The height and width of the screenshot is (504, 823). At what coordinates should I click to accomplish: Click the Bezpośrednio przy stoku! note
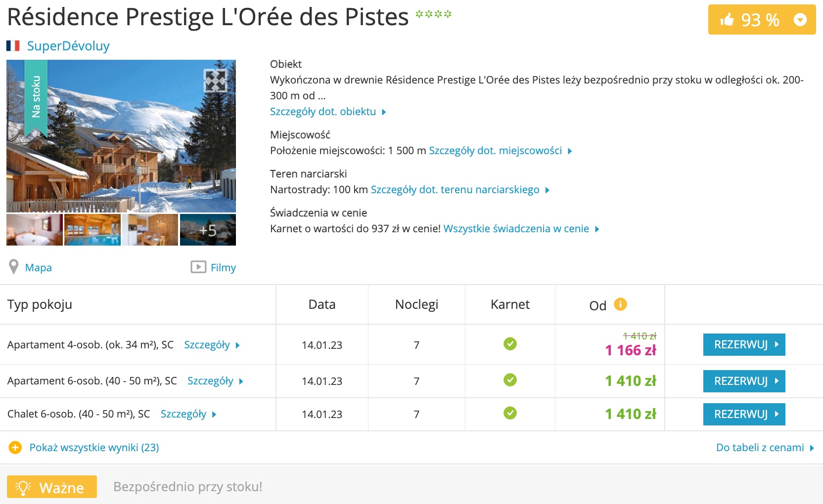pos(188,487)
